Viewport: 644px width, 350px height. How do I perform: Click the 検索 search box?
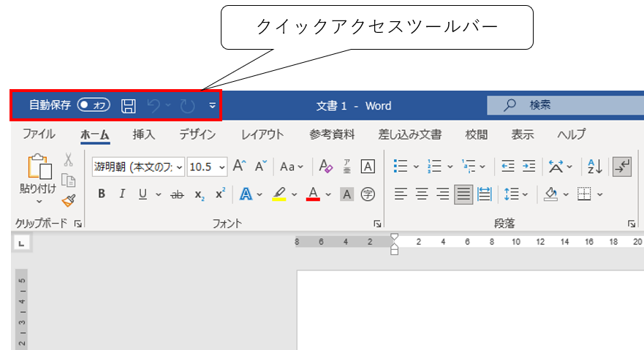(x=563, y=105)
